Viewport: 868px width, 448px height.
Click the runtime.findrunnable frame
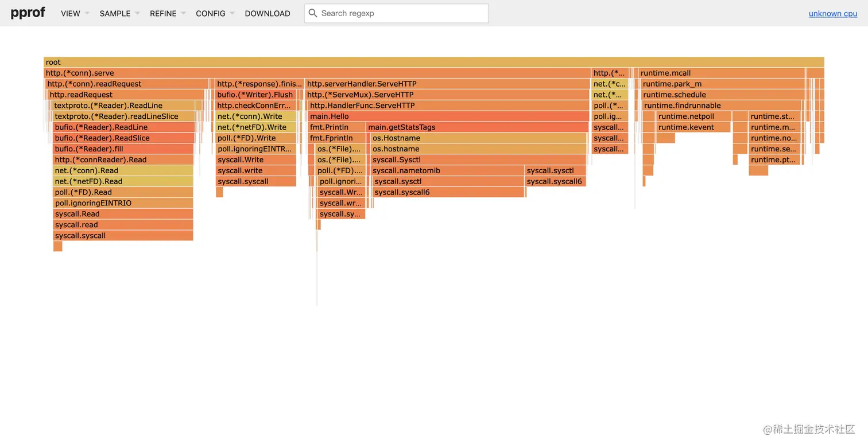pos(723,106)
